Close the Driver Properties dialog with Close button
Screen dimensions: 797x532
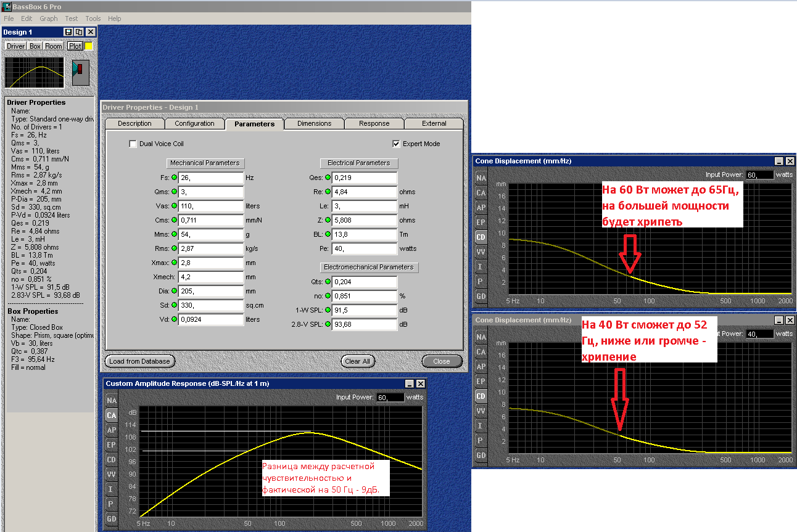[442, 361]
